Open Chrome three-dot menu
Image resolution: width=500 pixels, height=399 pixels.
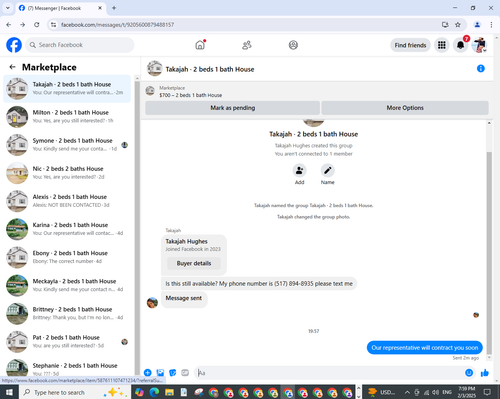pyautogui.click(x=491, y=25)
